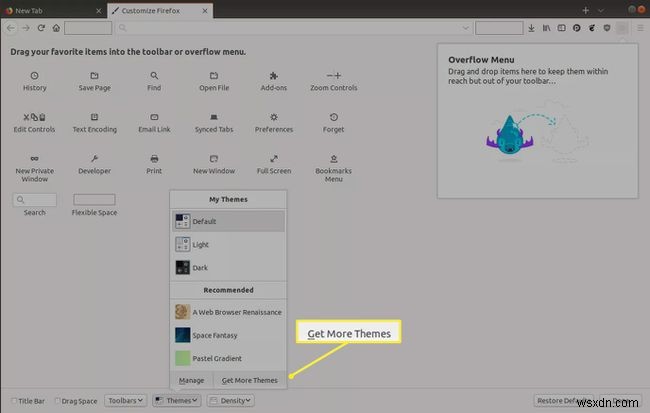650x413 pixels.
Task: Click the Back navigation arrow
Action: tap(11, 28)
